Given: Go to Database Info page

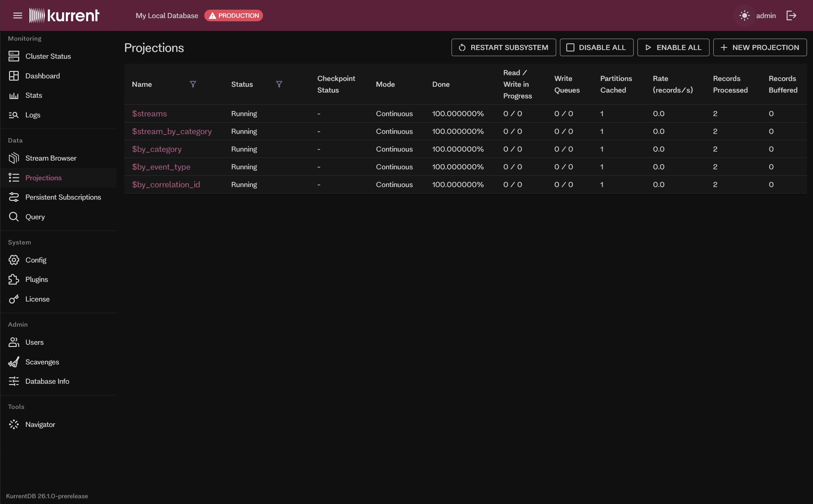Looking at the screenshot, I should (47, 381).
